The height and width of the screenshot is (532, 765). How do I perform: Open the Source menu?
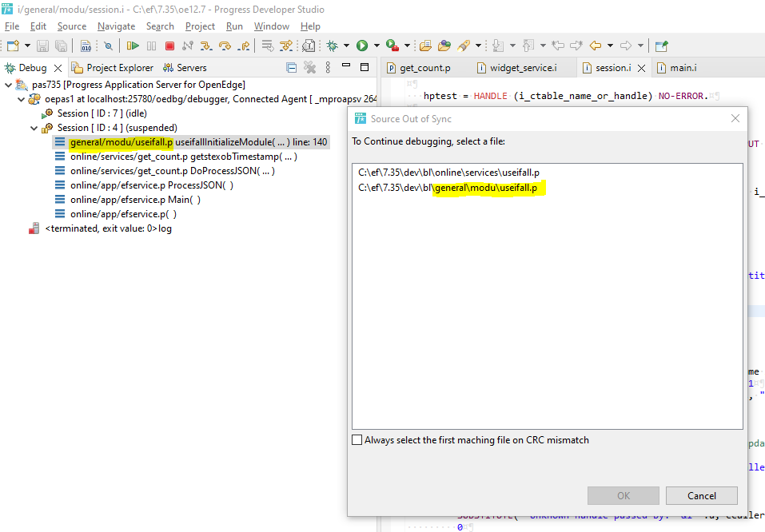[72, 26]
